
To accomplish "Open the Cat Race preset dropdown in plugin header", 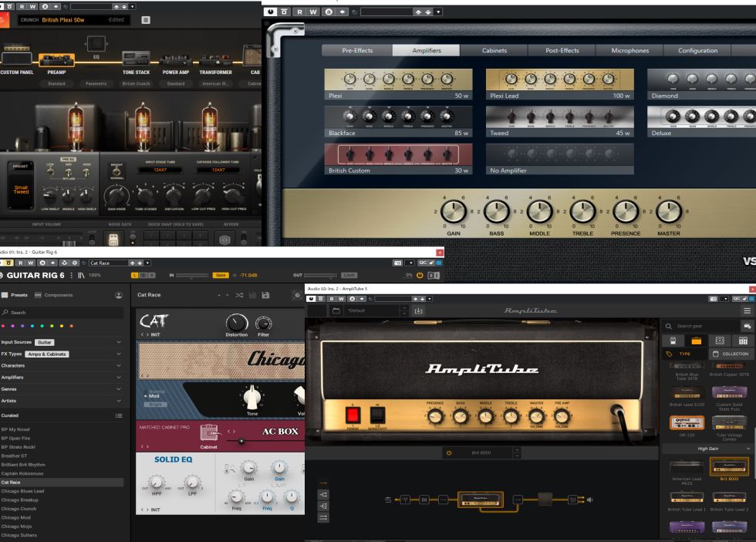I will pyautogui.click(x=147, y=263).
